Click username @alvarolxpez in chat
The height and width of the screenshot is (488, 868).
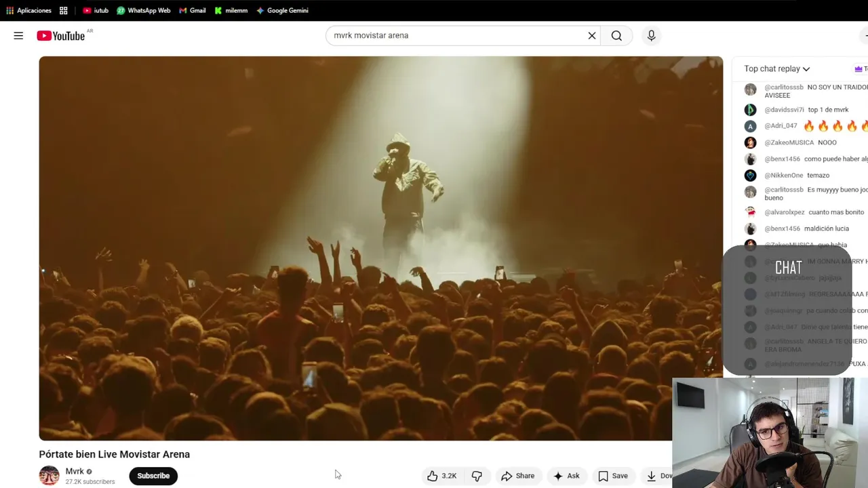click(785, 212)
